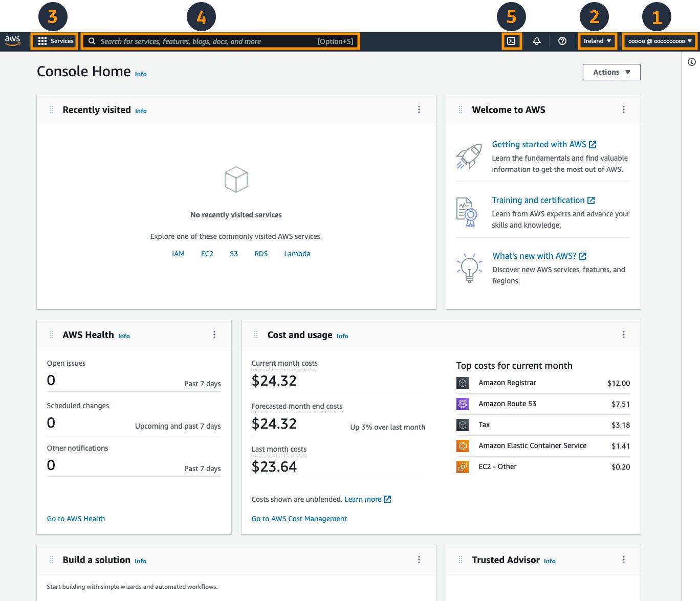Open the Ireland region dropdown
The image size is (700, 601).
[x=597, y=41]
